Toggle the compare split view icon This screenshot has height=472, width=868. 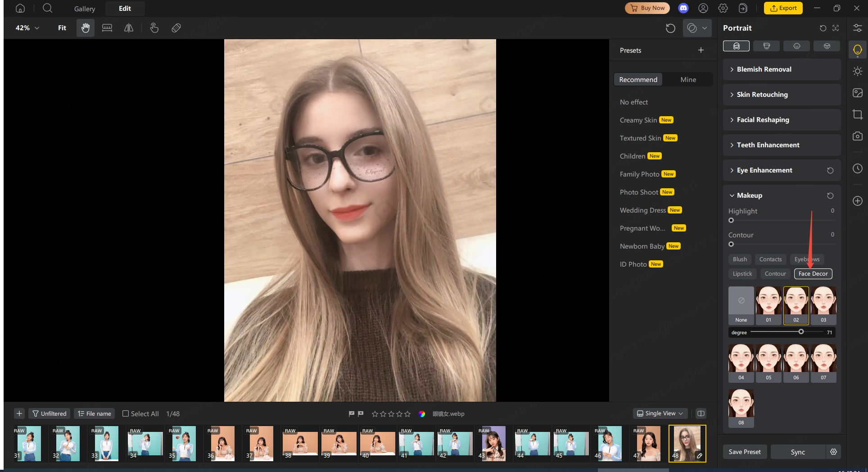click(701, 413)
